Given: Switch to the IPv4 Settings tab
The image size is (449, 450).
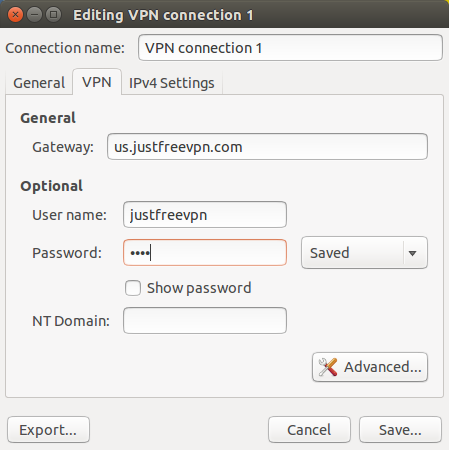Looking at the screenshot, I should click(x=172, y=83).
